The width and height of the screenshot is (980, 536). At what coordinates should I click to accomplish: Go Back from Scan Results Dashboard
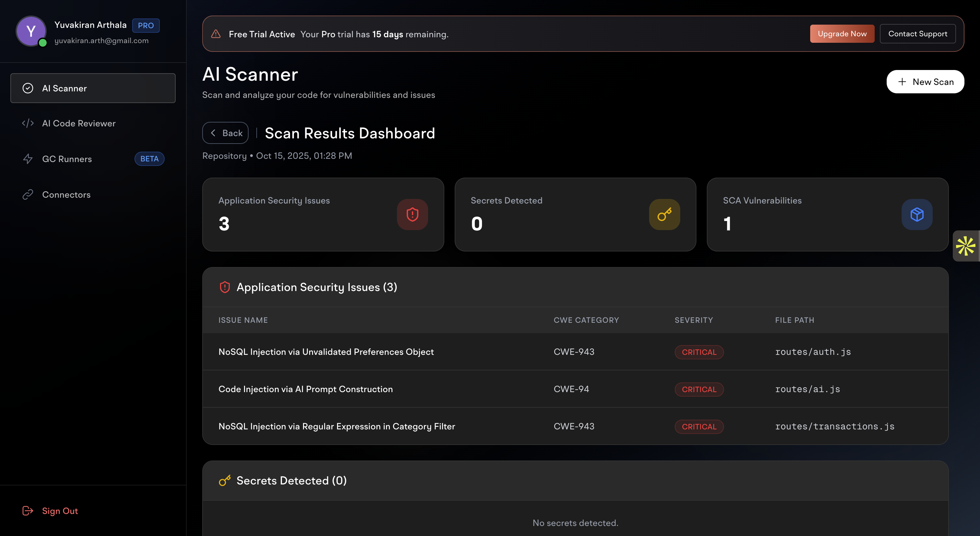coord(225,133)
